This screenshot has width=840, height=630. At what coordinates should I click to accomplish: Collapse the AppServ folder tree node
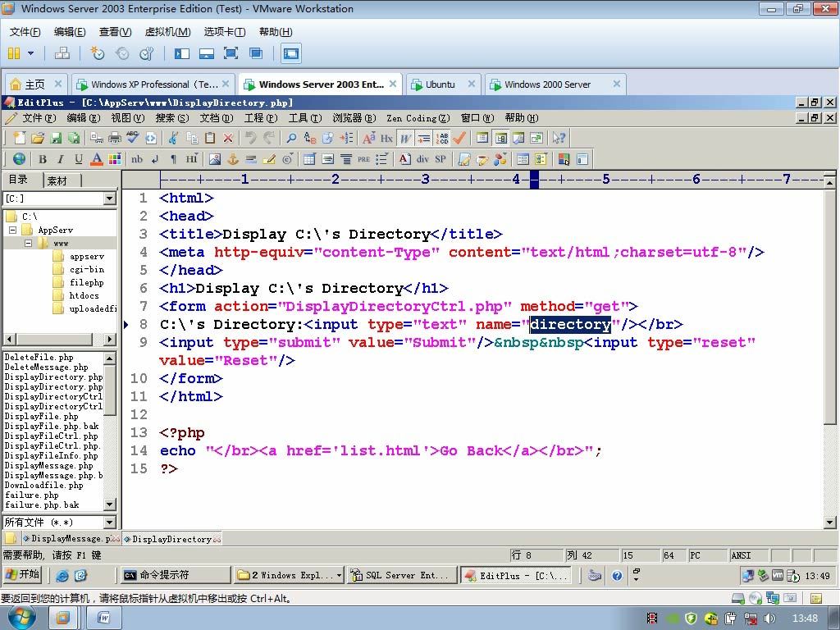(13, 231)
